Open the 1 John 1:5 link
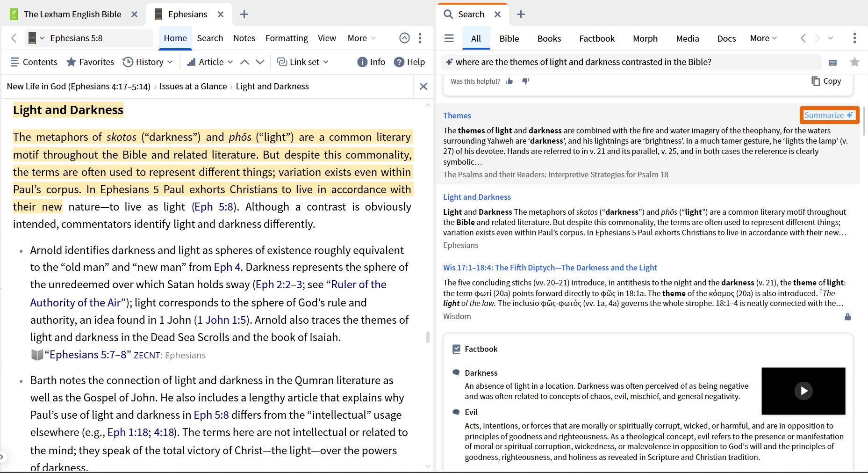 222,320
